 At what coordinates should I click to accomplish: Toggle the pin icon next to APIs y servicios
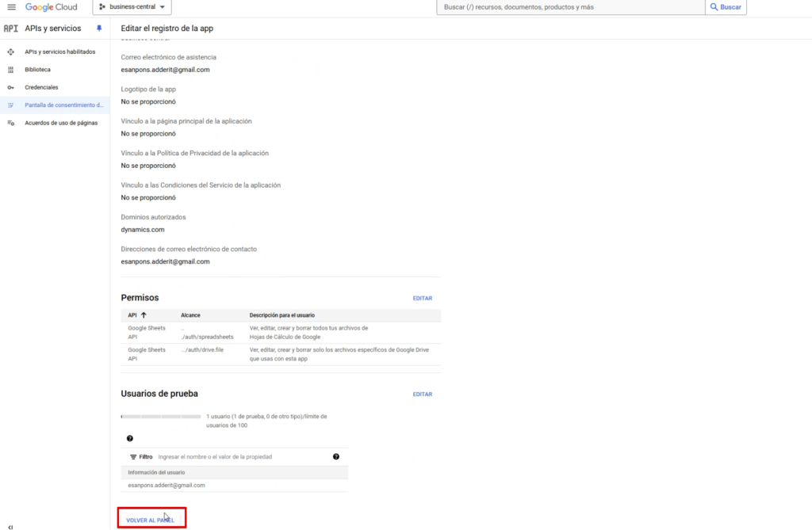[99, 29]
